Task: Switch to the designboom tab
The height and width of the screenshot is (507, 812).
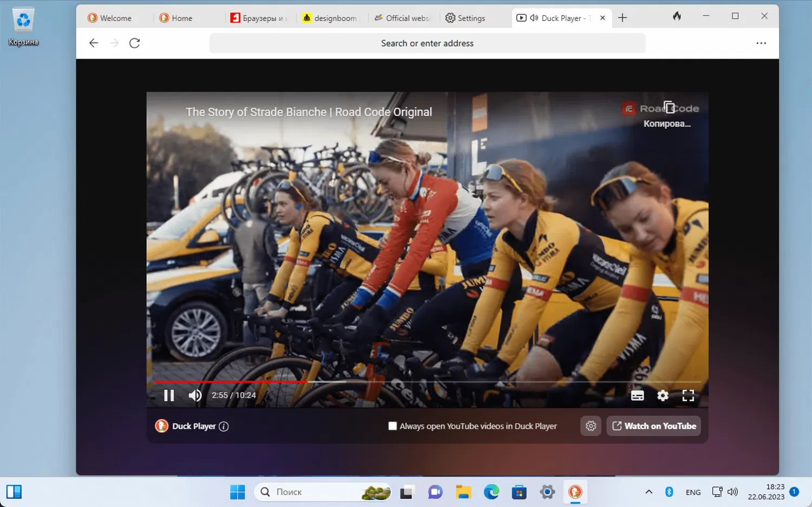Action: [x=330, y=18]
